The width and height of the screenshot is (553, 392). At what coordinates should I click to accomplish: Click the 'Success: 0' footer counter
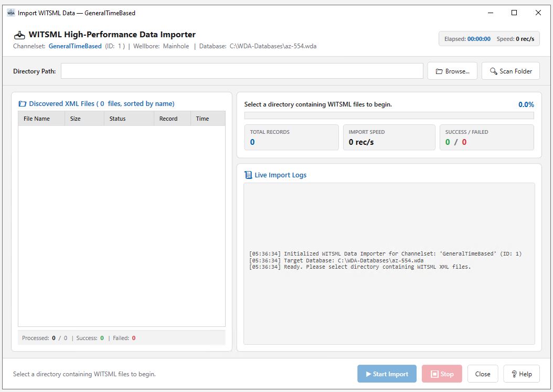tap(90, 338)
